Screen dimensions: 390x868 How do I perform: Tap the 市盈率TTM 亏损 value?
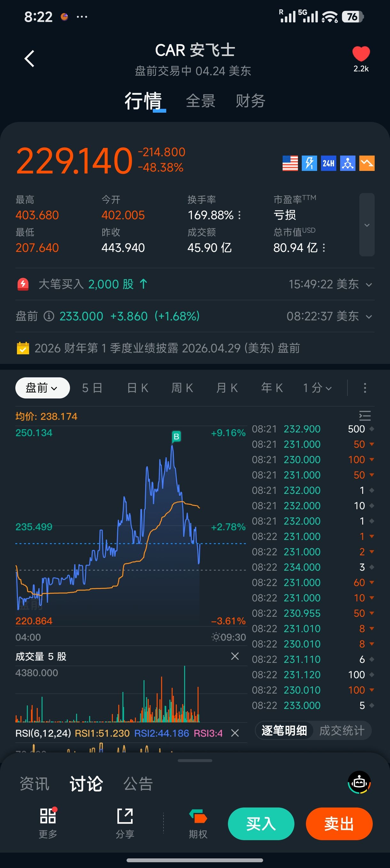point(285,215)
